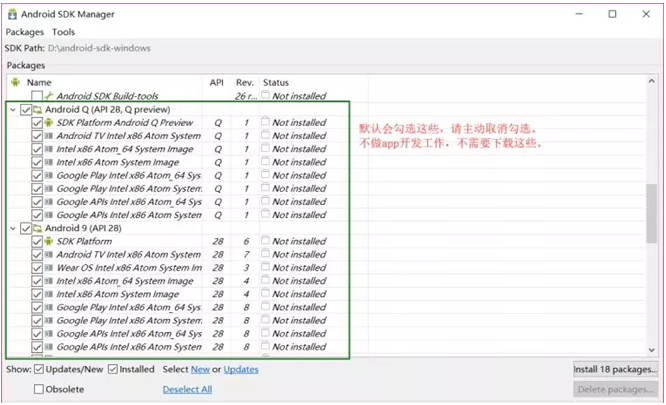This screenshot has width=666, height=405.
Task: Toggle the Installed show filter checkbox
Action: click(x=113, y=369)
